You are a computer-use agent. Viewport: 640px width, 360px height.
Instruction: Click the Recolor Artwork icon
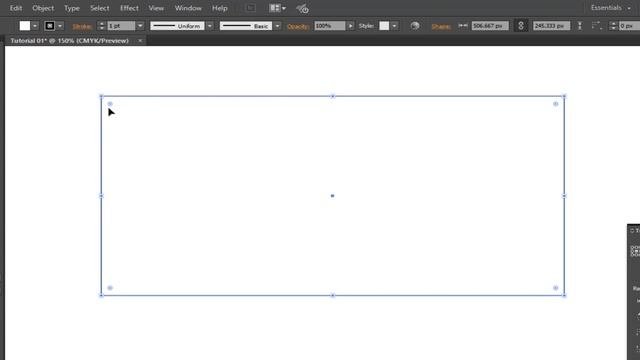click(x=415, y=26)
